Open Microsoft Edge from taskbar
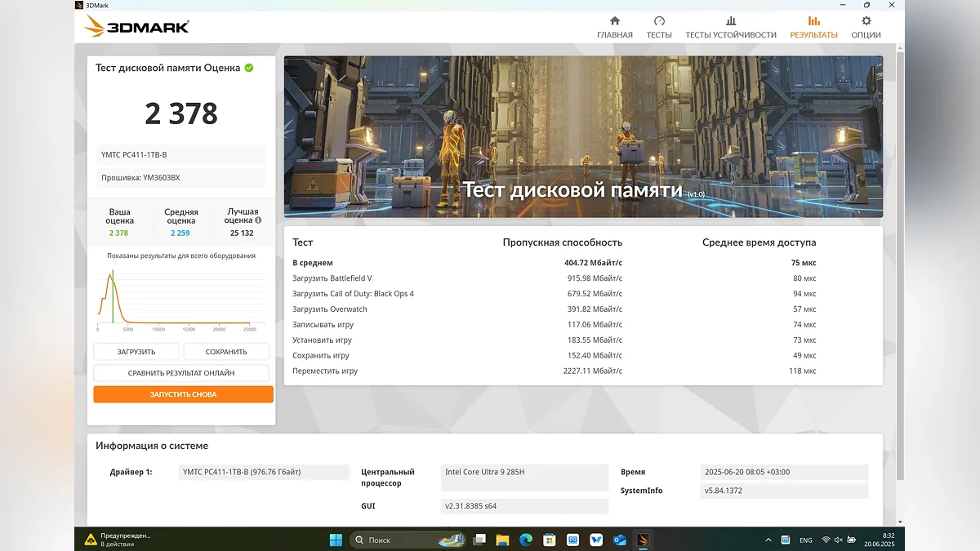 point(526,540)
